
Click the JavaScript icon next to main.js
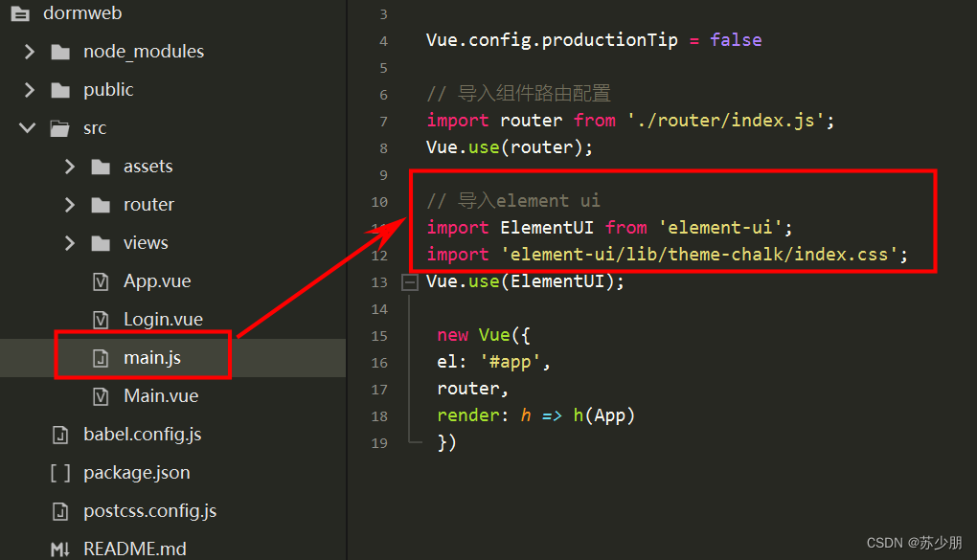pyautogui.click(x=100, y=357)
